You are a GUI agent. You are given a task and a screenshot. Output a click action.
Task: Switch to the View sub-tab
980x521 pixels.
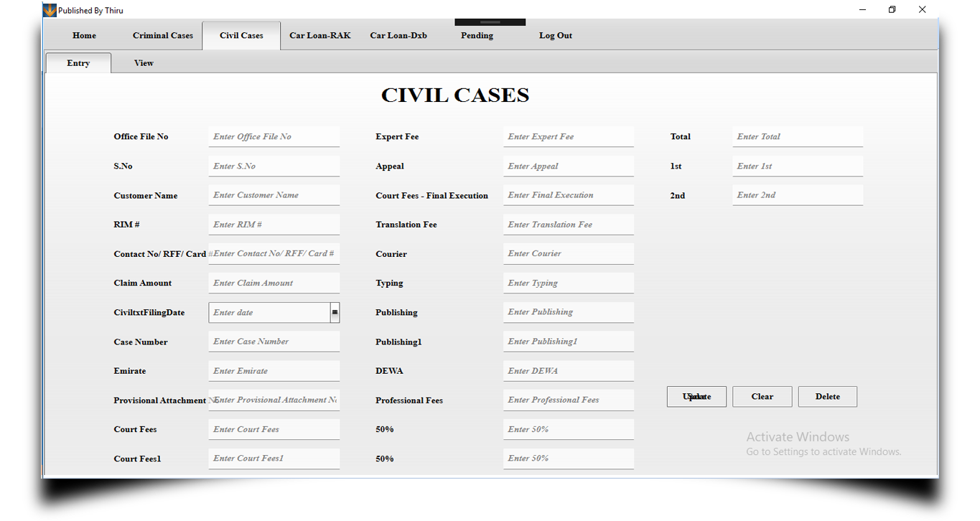(144, 63)
